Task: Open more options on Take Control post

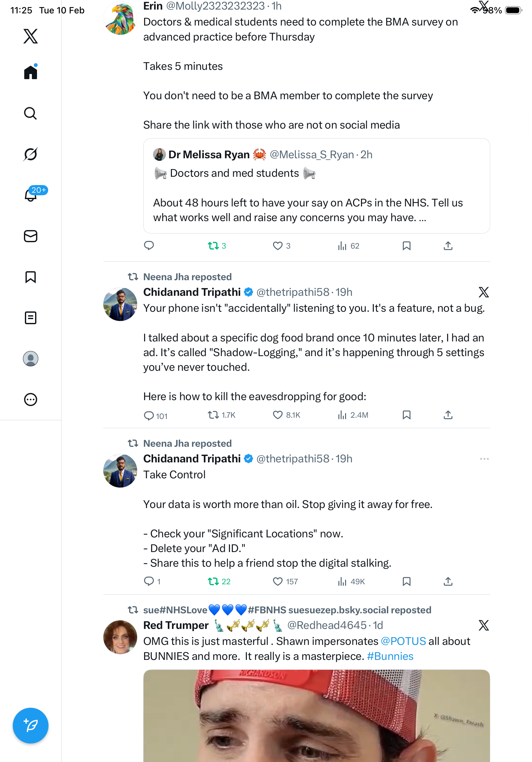Action: click(x=484, y=459)
